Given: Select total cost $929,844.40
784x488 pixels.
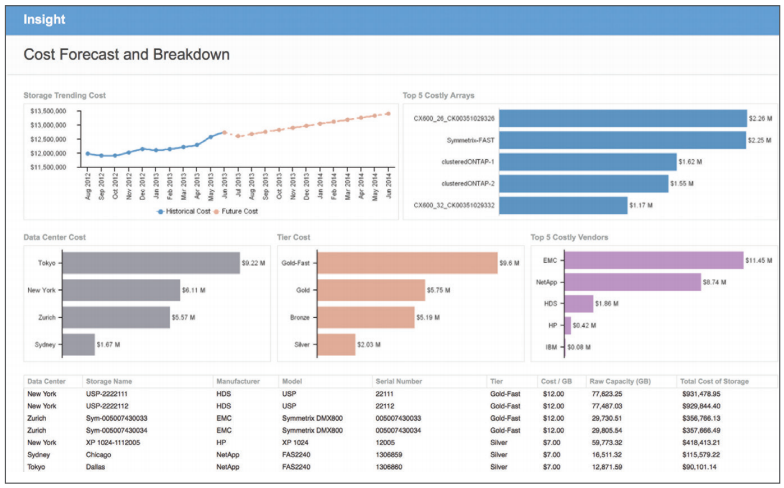Looking at the screenshot, I should 702,406.
